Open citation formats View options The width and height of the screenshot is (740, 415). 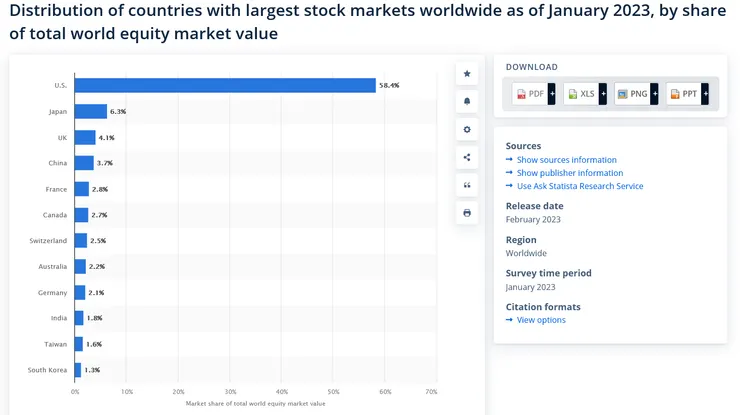(x=541, y=320)
